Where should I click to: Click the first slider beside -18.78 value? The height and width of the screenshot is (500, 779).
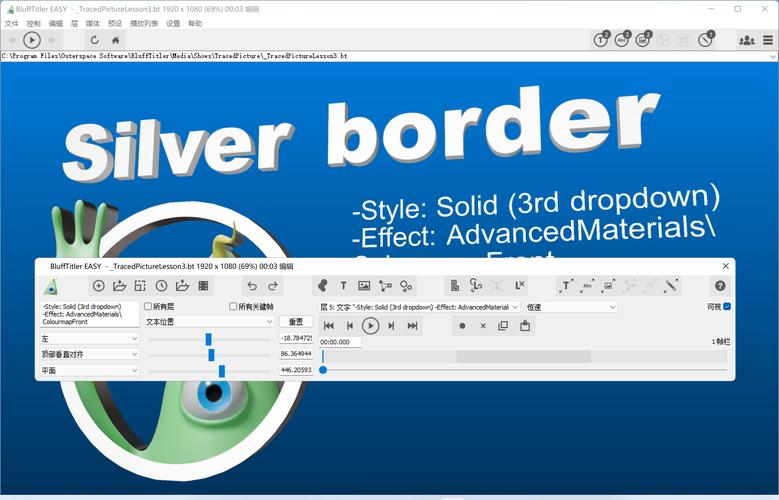(x=209, y=339)
